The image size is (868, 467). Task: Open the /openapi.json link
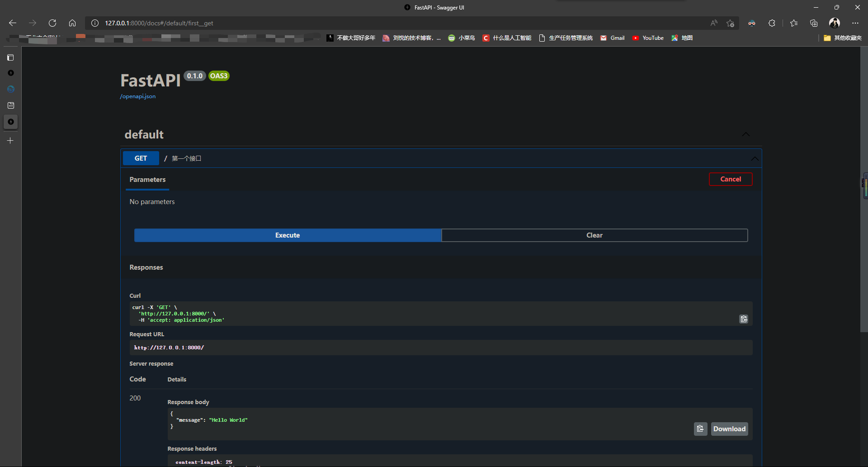138,96
